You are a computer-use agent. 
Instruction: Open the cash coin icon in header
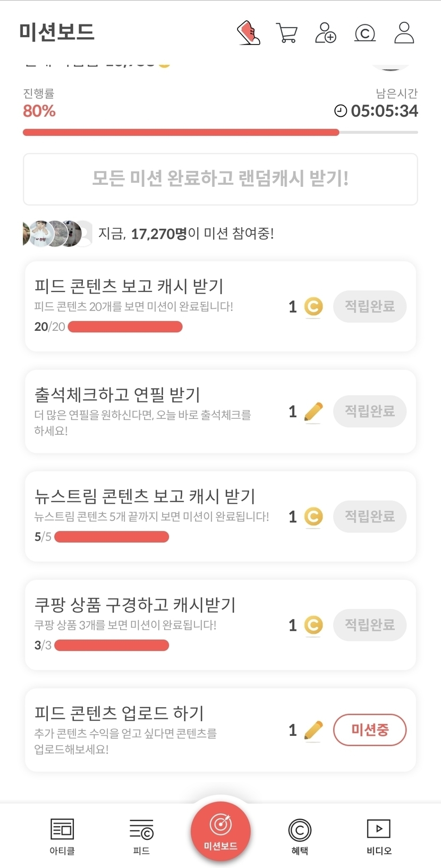pos(365,33)
